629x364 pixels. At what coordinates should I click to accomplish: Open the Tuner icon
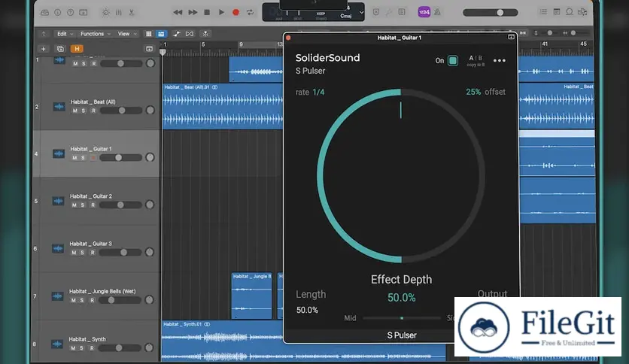click(389, 13)
